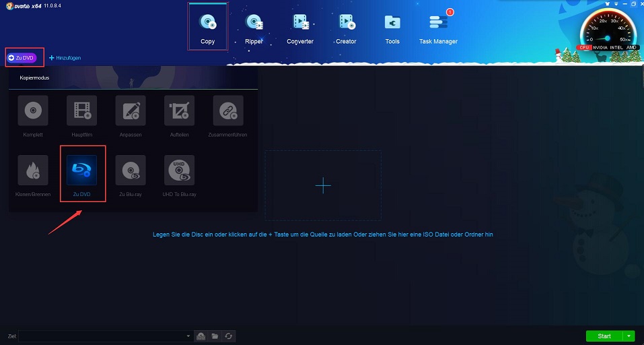Open the Ziel destination dropdown
644x345 pixels.
click(x=188, y=336)
